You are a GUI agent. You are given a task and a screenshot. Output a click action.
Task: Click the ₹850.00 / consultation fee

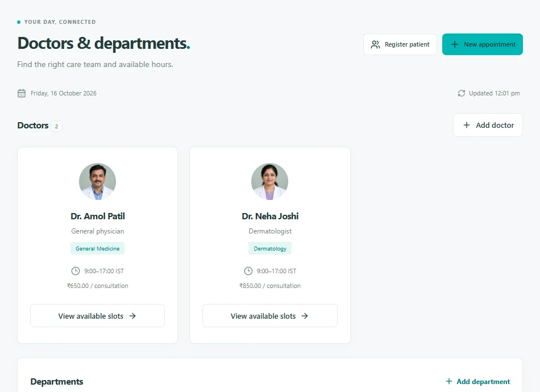pos(270,286)
